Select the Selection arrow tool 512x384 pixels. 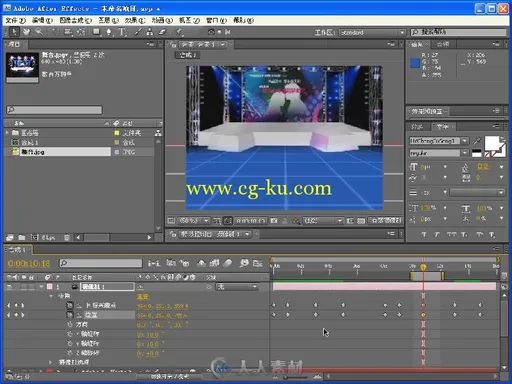tap(14, 32)
